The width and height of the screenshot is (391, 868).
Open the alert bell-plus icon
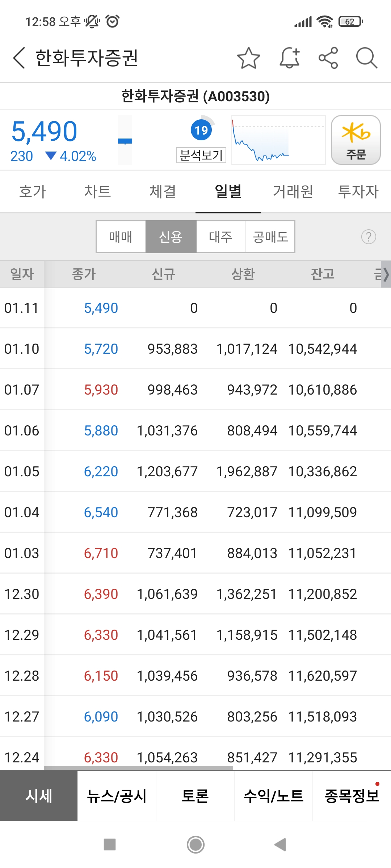click(x=290, y=58)
